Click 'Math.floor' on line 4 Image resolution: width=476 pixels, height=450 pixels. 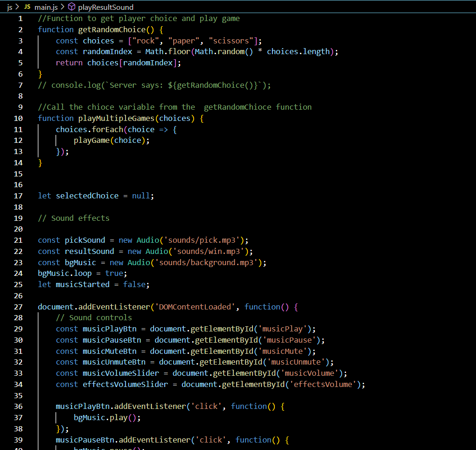pyautogui.click(x=168, y=52)
